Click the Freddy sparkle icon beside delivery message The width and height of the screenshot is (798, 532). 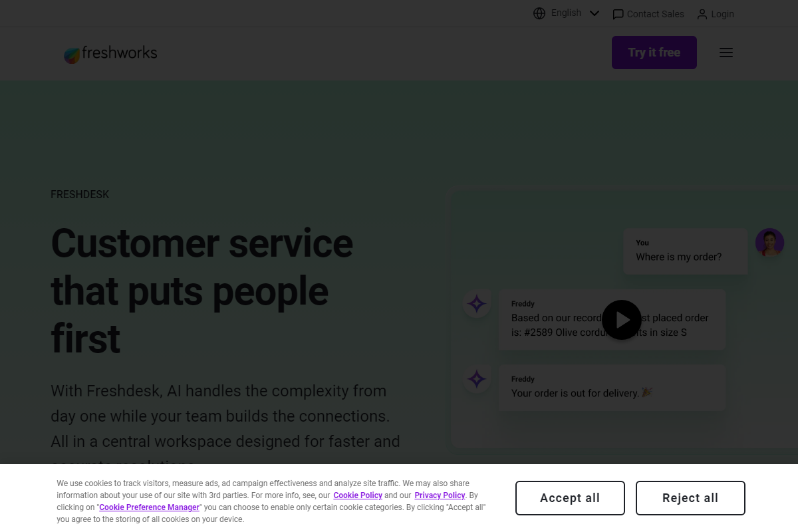pos(477,379)
